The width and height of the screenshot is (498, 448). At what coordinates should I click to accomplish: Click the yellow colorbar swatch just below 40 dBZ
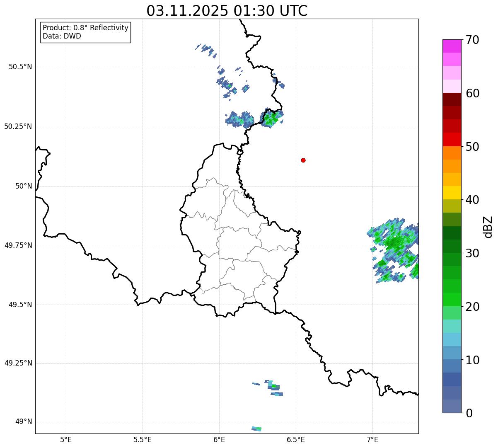tap(452, 193)
